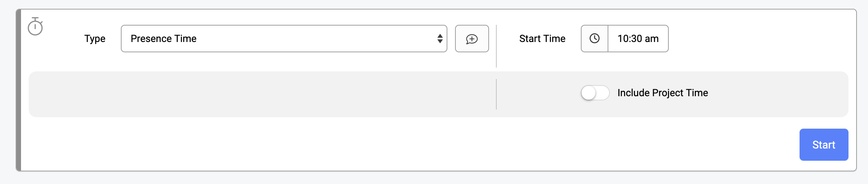Click the up arrow in Type selector

440,36
